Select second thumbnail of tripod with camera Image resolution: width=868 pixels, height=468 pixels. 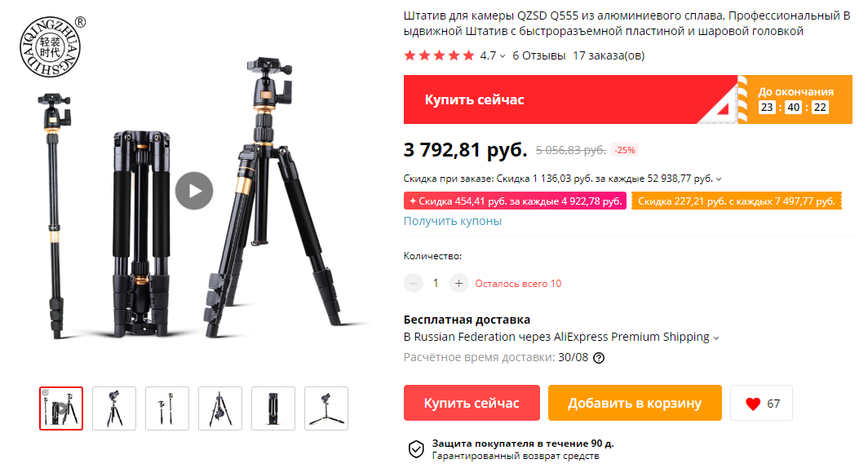(114, 408)
